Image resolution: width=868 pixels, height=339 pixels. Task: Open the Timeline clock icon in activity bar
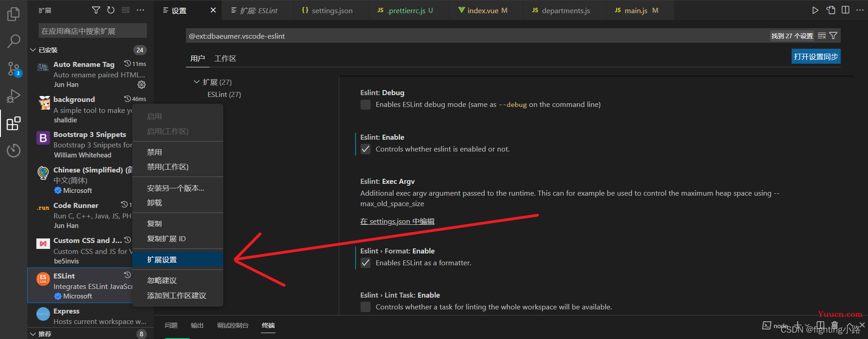14,150
